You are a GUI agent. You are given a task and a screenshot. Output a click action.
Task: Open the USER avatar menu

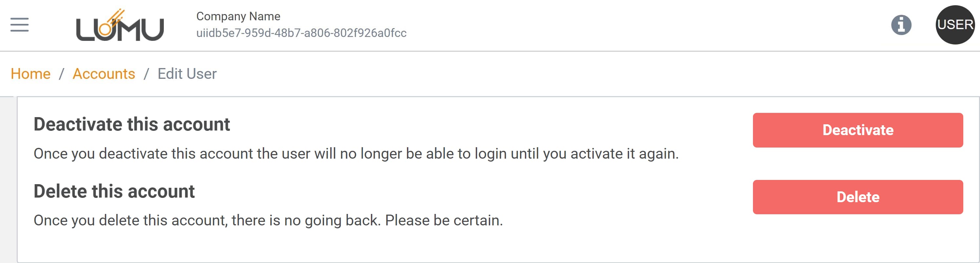point(954,25)
